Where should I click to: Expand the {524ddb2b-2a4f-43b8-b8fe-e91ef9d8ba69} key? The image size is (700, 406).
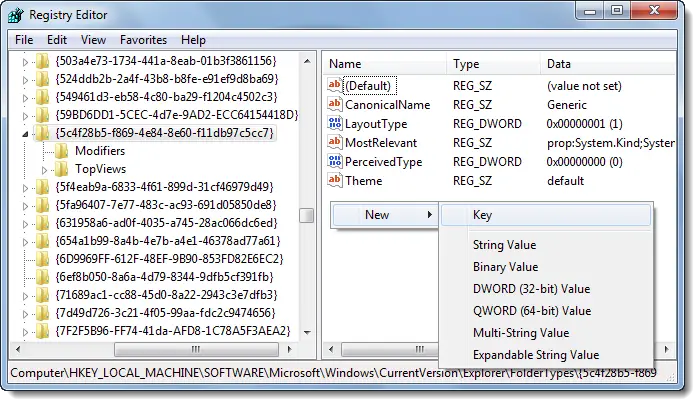(x=25, y=80)
